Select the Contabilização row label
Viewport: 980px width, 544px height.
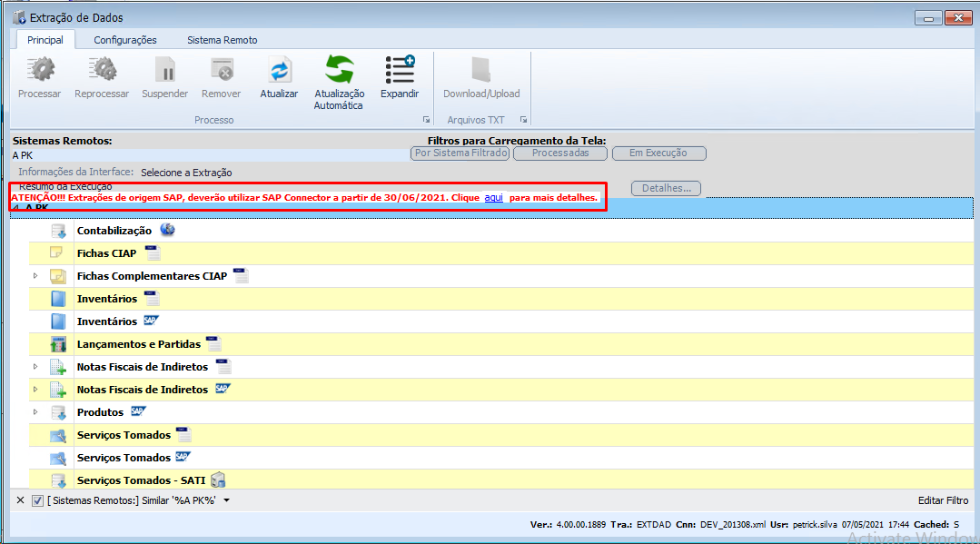point(114,231)
